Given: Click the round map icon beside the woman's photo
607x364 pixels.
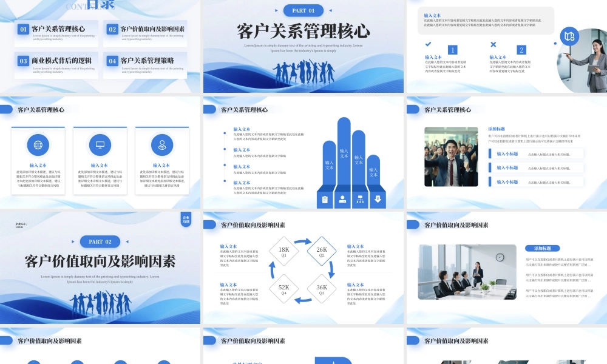Looking at the screenshot, I should 569,36.
